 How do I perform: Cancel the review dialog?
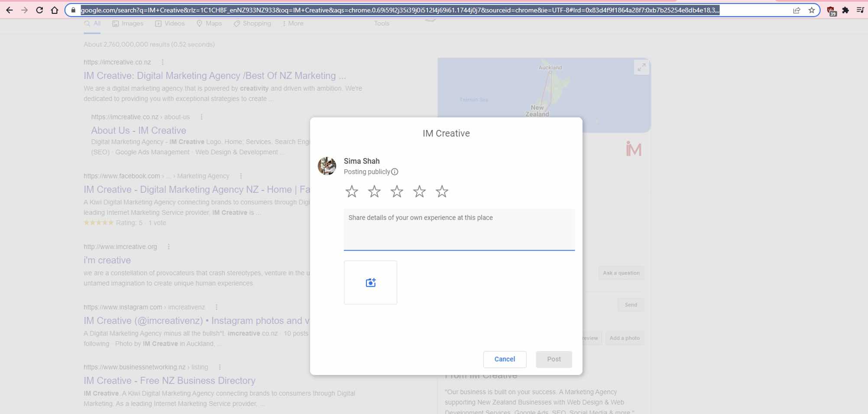(505, 359)
